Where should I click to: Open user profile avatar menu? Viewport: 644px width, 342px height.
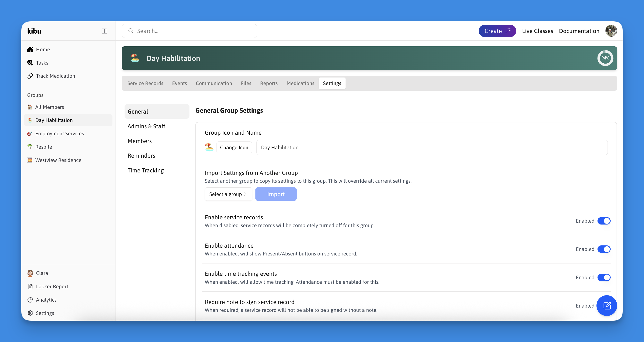click(611, 31)
